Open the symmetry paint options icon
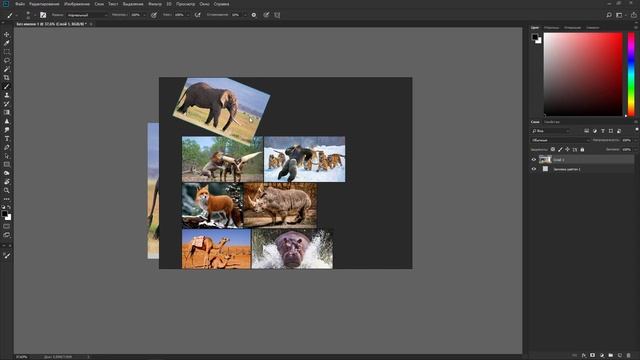 point(278,15)
